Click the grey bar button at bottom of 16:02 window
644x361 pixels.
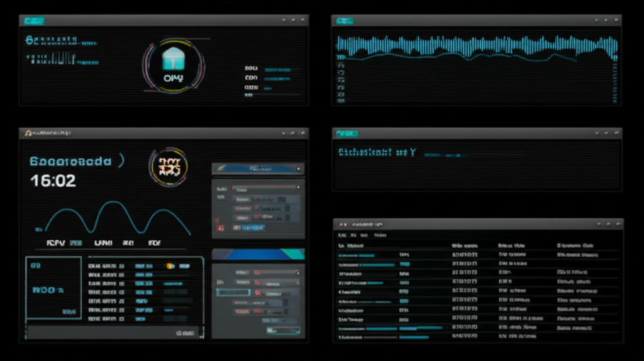coord(113,333)
